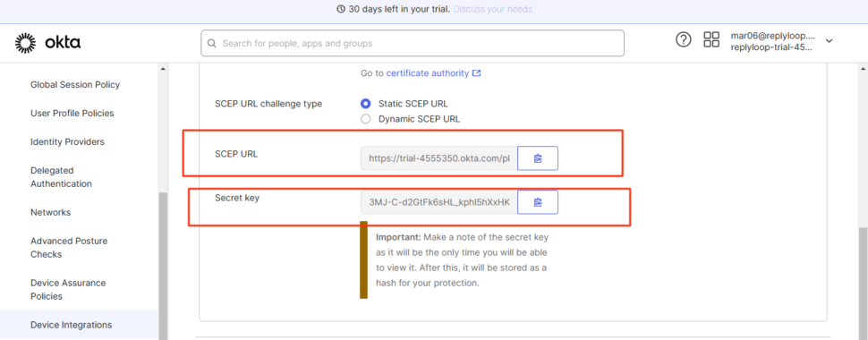Focus the Search for people, apps and groups field
This screenshot has height=340, width=868.
(413, 43)
